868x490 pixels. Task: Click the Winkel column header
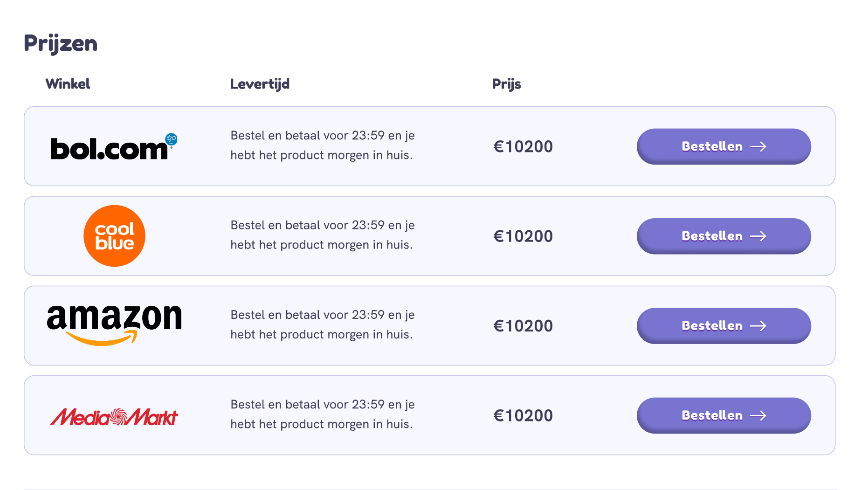[x=68, y=84]
